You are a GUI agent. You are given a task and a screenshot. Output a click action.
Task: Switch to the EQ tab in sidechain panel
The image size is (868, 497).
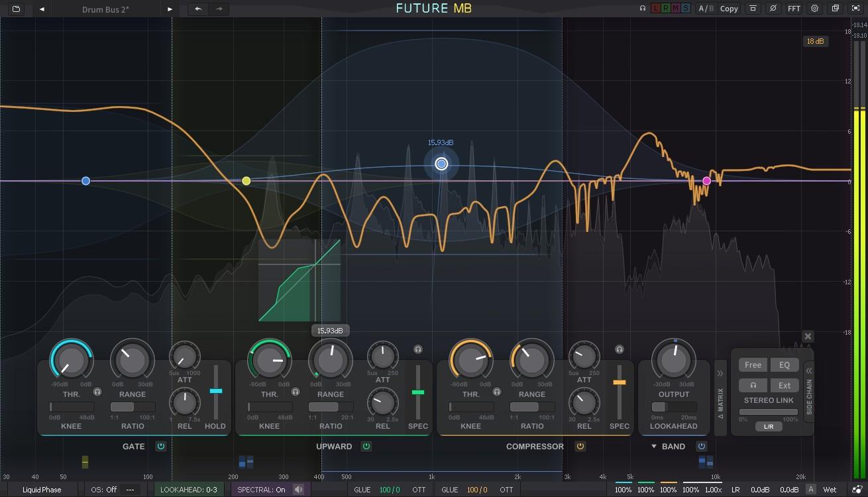click(785, 365)
